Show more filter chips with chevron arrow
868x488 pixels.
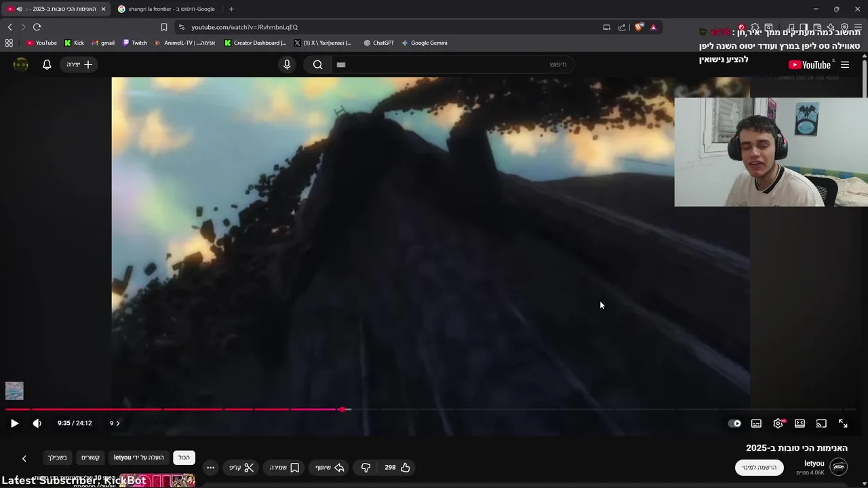click(x=24, y=458)
